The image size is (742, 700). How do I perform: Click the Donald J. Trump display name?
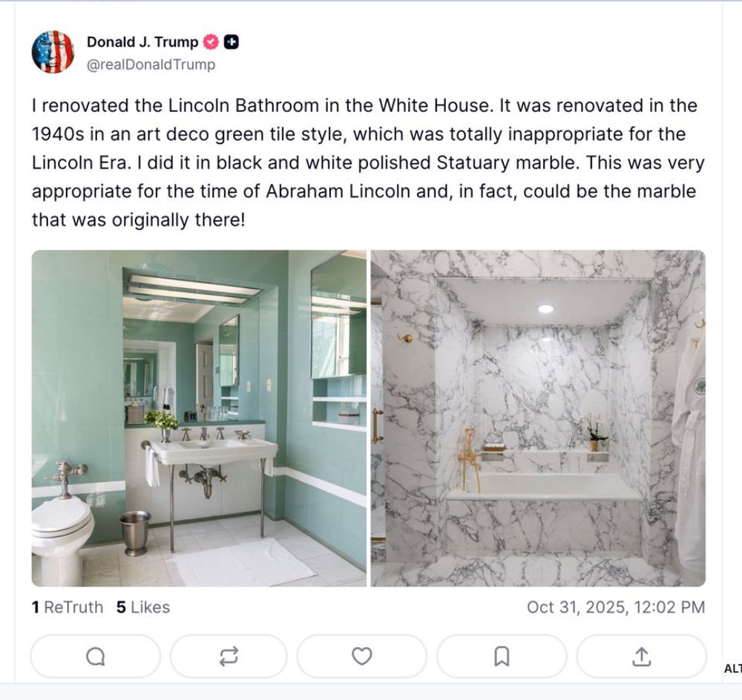pyautogui.click(x=142, y=42)
